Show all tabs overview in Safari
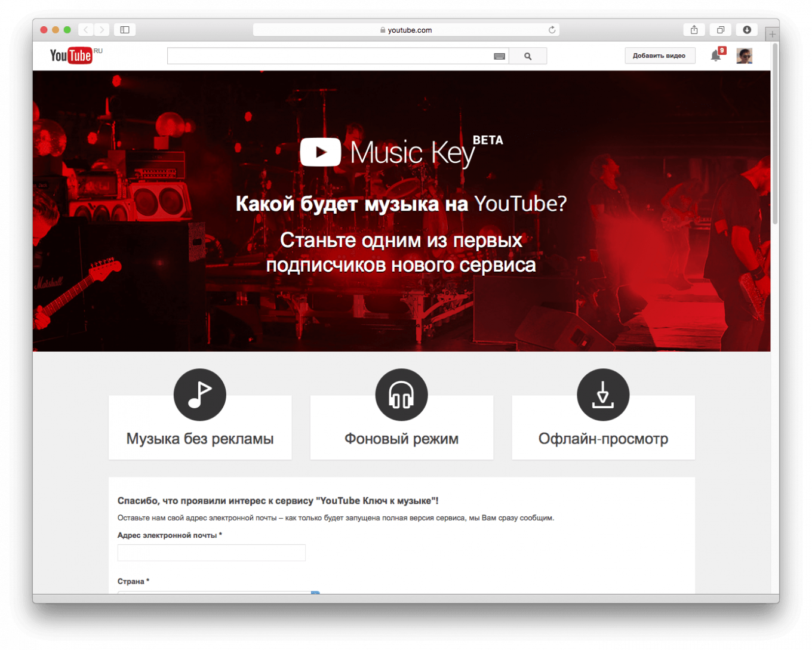Viewport: 812px width, 650px height. tap(720, 30)
